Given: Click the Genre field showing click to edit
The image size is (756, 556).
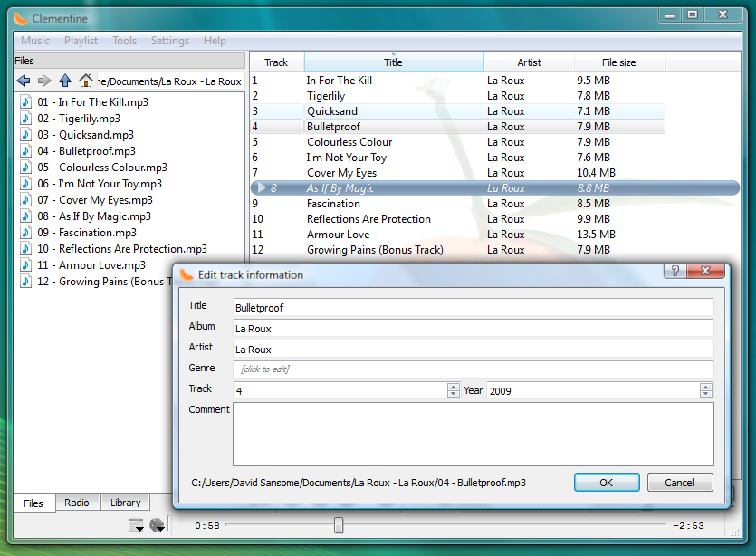Looking at the screenshot, I should pos(473,369).
